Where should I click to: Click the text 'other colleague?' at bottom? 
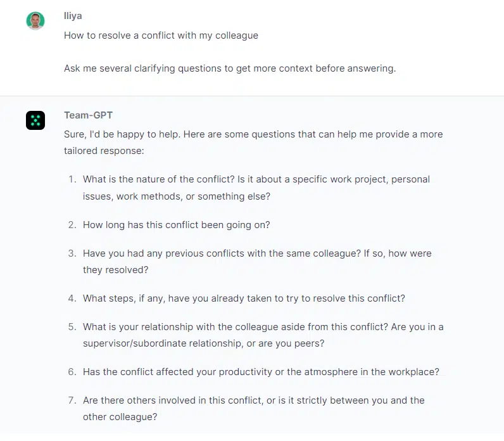[x=120, y=417]
